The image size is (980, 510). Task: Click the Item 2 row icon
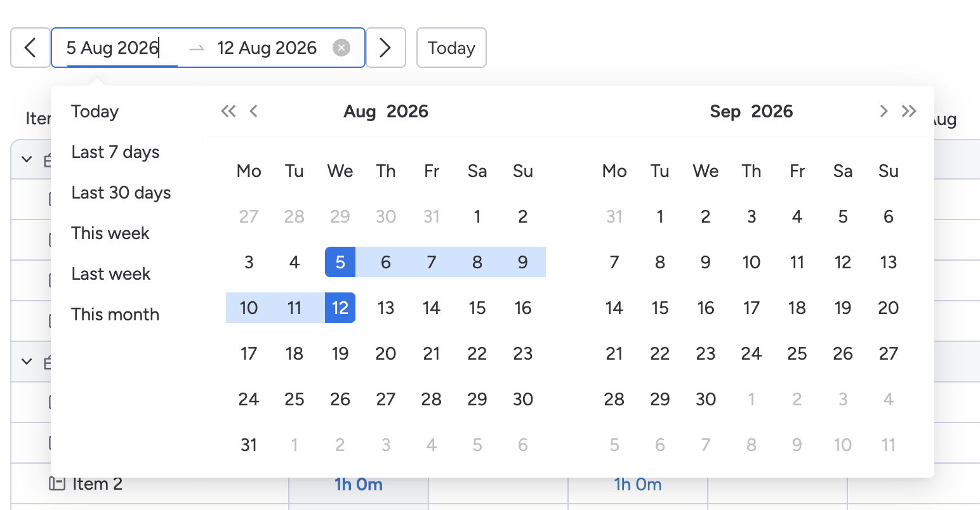point(57,484)
